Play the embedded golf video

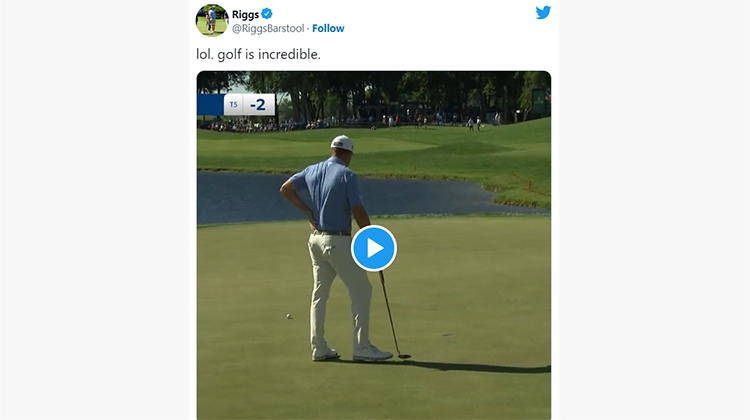(374, 248)
